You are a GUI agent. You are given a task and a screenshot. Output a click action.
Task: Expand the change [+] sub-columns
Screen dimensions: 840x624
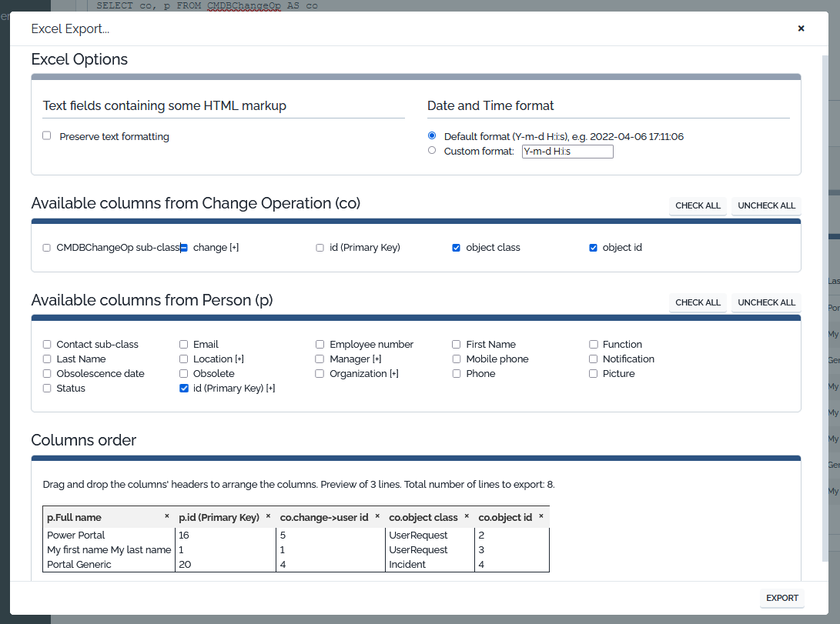234,248
